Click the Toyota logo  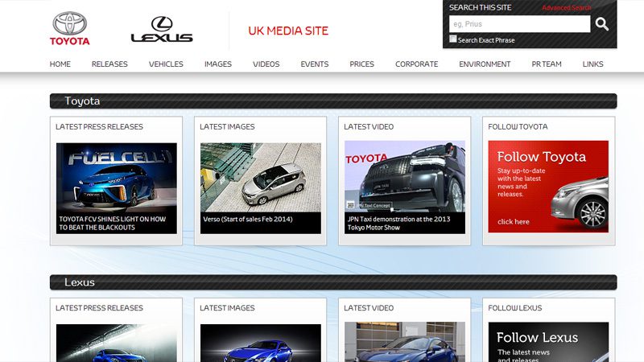coord(69,28)
